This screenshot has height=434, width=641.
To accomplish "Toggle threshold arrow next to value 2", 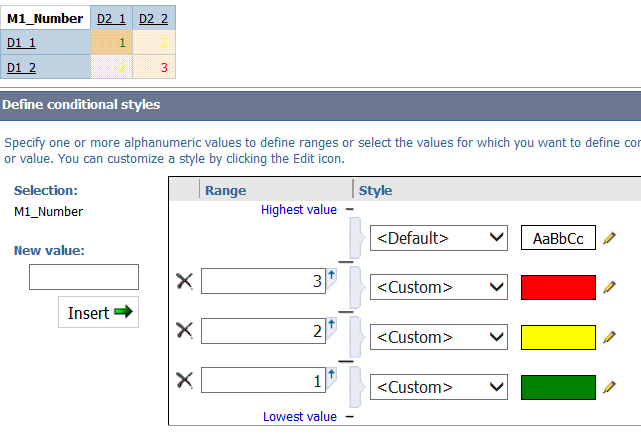I will pyautogui.click(x=332, y=327).
